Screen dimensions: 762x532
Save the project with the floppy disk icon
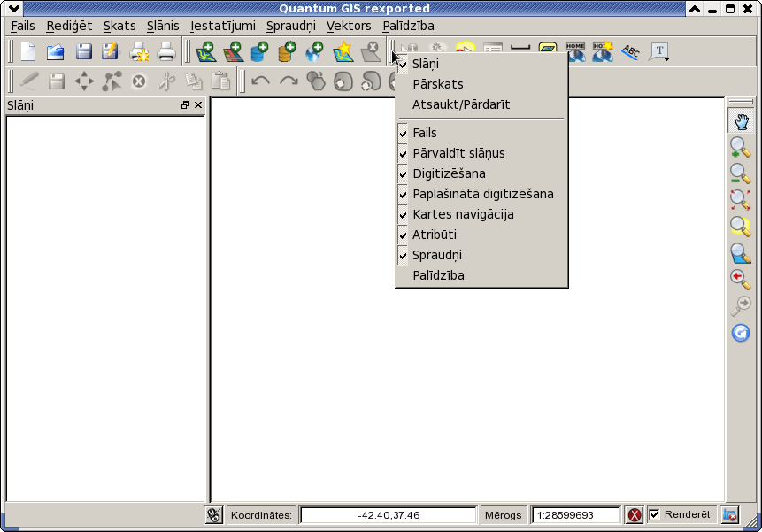[x=83, y=51]
